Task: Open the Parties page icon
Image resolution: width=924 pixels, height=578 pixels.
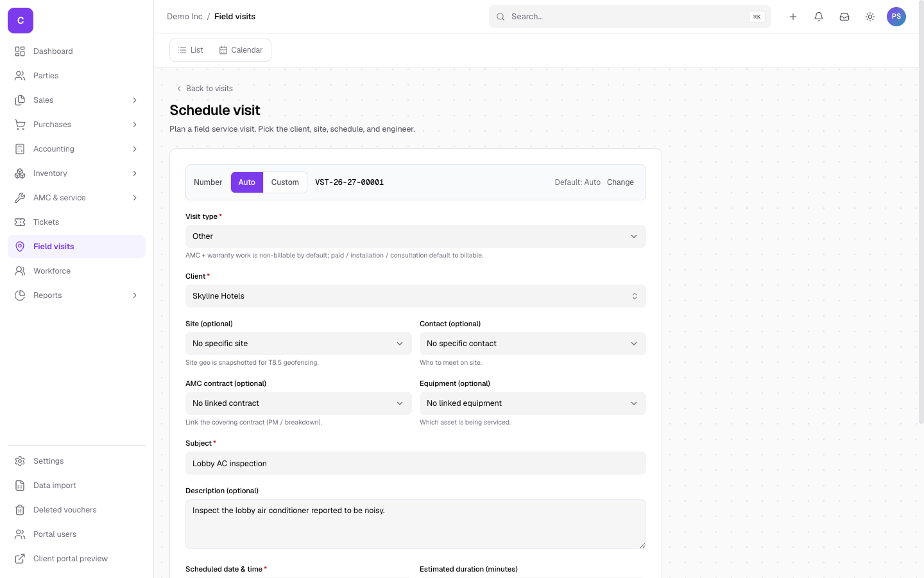Action: [20, 76]
